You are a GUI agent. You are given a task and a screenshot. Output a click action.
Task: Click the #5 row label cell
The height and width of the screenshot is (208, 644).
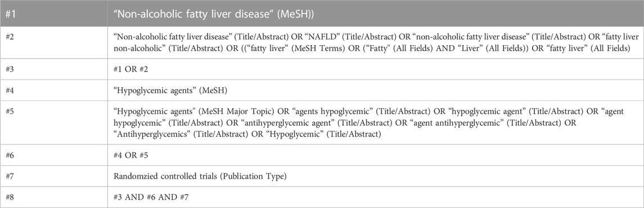[54, 123]
